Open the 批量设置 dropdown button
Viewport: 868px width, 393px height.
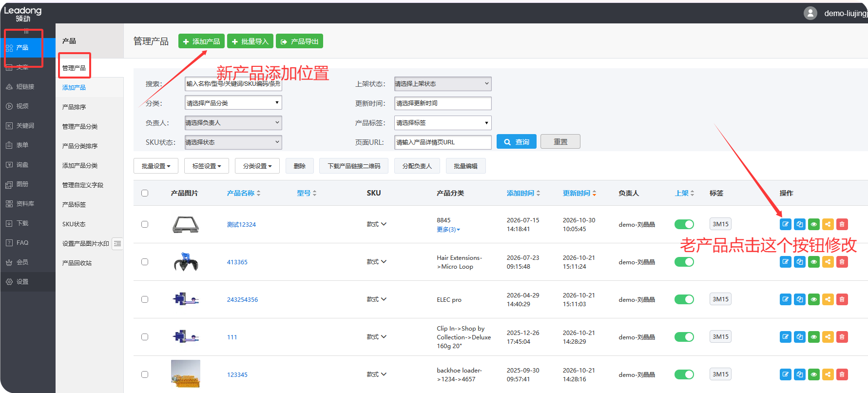156,166
